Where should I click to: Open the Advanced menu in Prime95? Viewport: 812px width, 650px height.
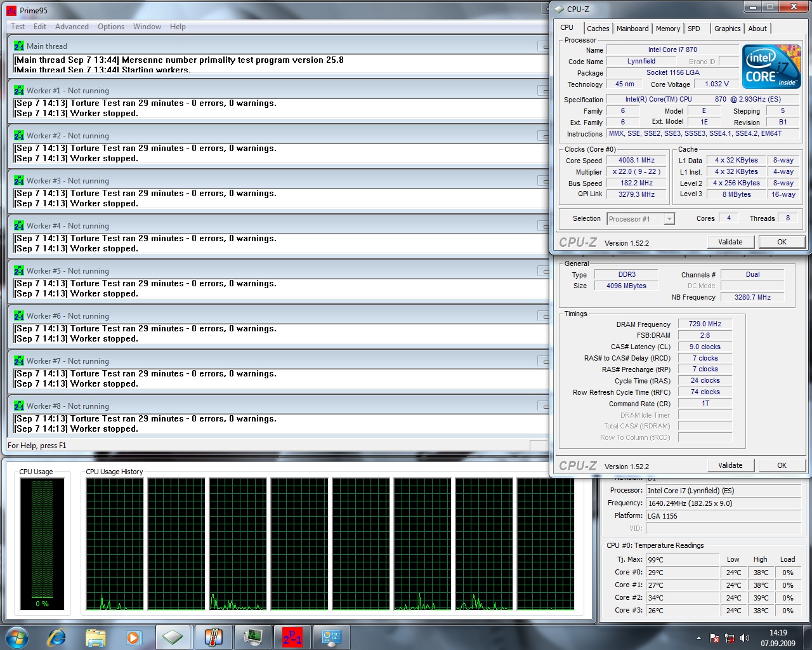72,27
